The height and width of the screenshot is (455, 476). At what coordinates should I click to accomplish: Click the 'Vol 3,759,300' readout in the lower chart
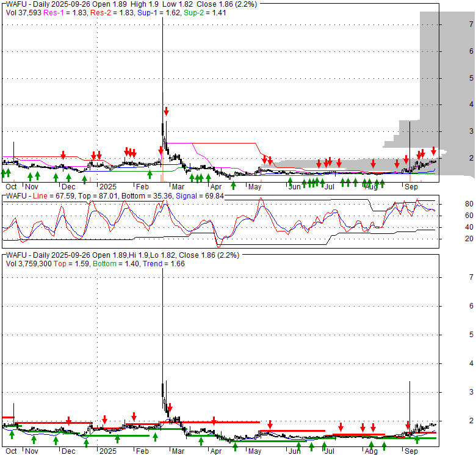click(x=29, y=264)
